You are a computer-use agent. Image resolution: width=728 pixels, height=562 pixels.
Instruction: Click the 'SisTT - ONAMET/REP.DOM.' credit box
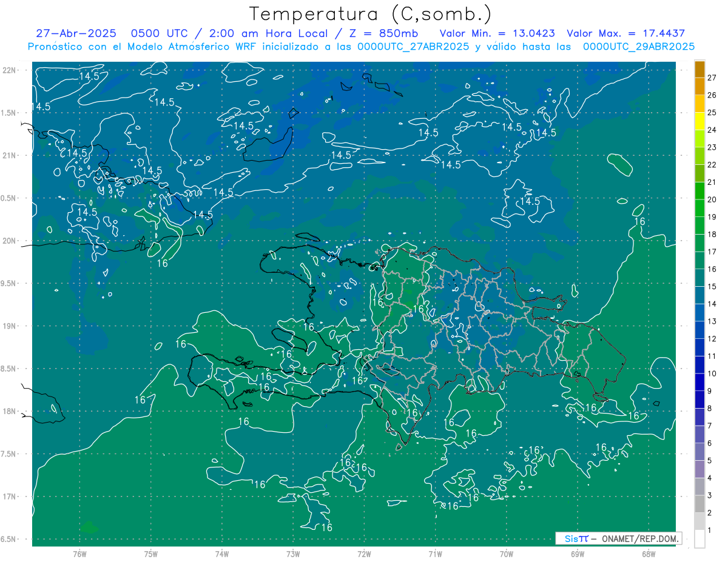pos(618,538)
